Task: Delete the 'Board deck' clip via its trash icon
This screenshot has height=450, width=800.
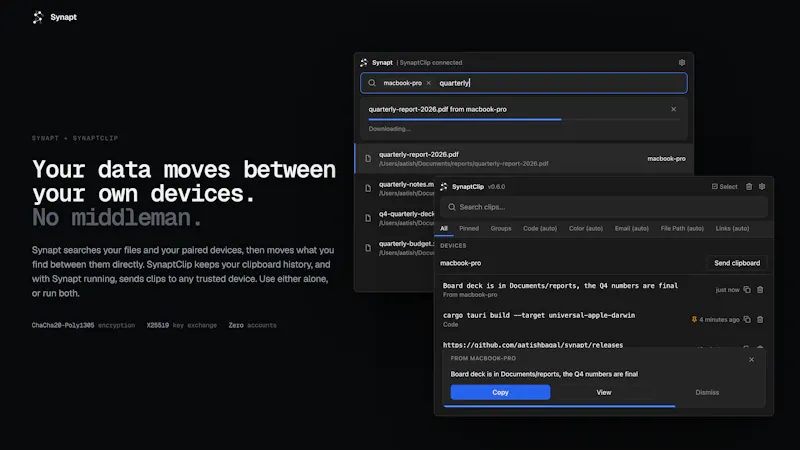Action: (760, 290)
